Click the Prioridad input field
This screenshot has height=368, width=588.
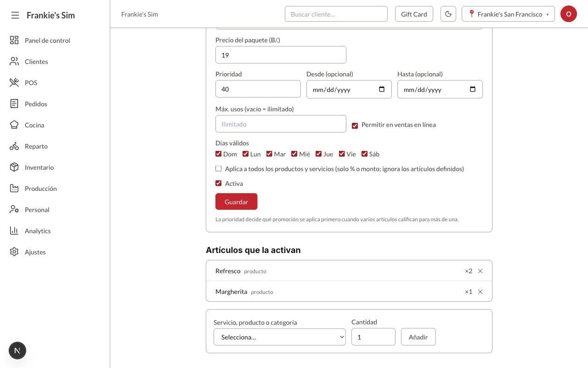point(258,89)
